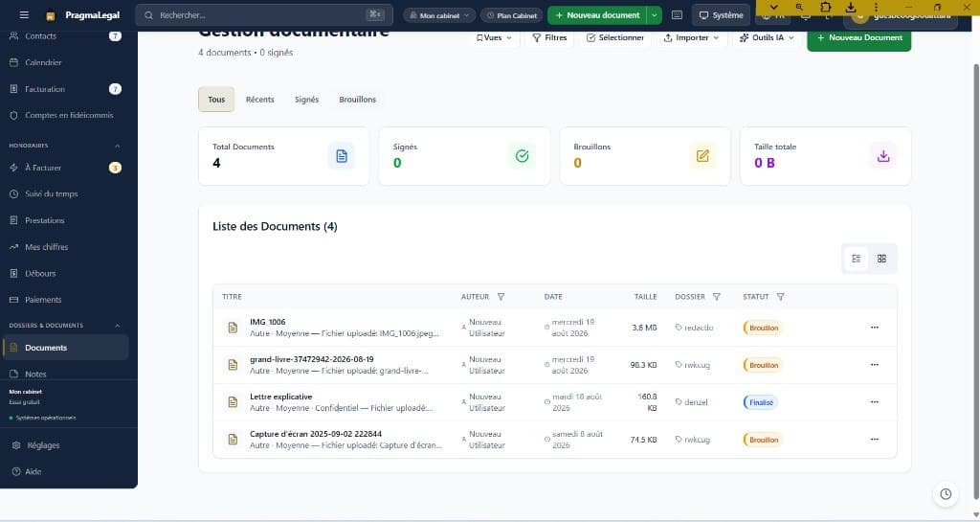Switch to list view layout
The height and width of the screenshot is (522, 980).
pos(856,259)
